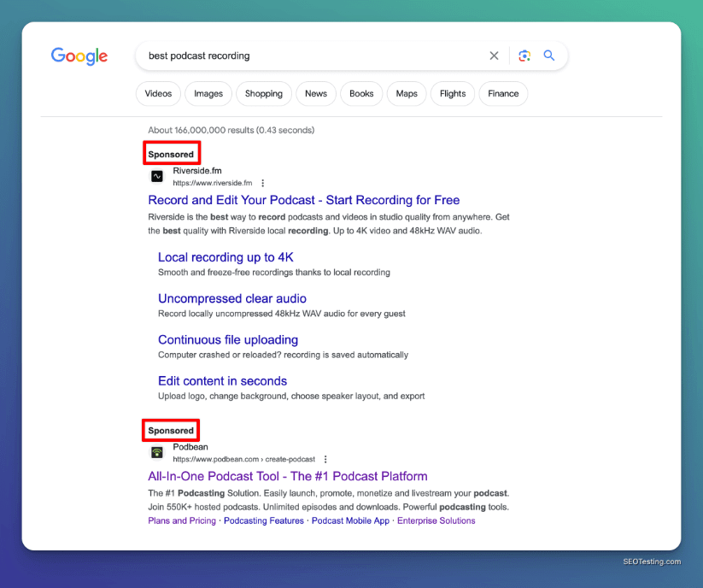Select the Videos filter tab
This screenshot has width=703, height=588.
pyautogui.click(x=158, y=94)
